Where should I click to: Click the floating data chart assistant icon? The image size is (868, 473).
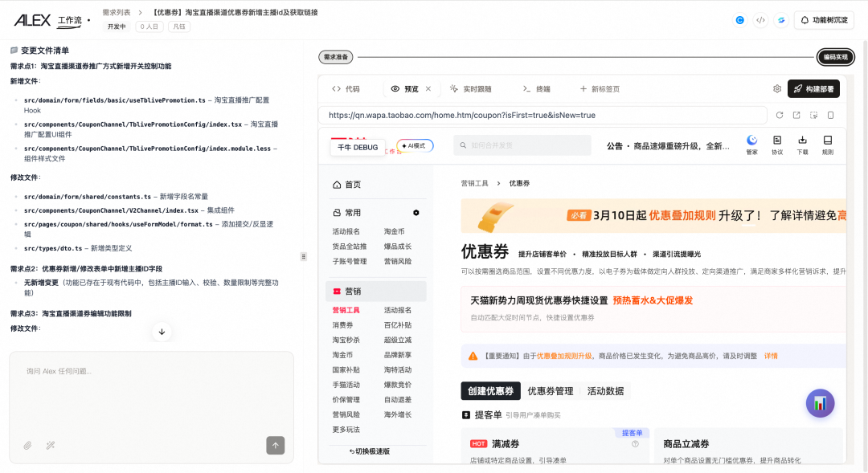tap(820, 403)
